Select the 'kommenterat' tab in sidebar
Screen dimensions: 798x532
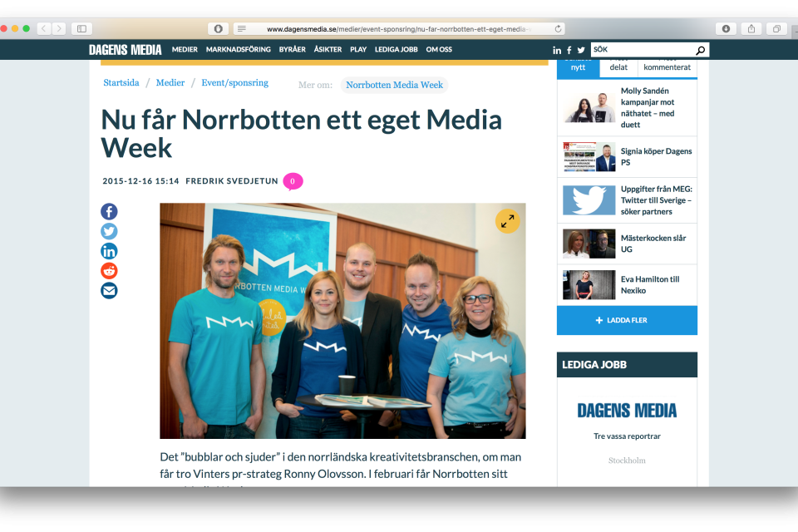point(667,68)
